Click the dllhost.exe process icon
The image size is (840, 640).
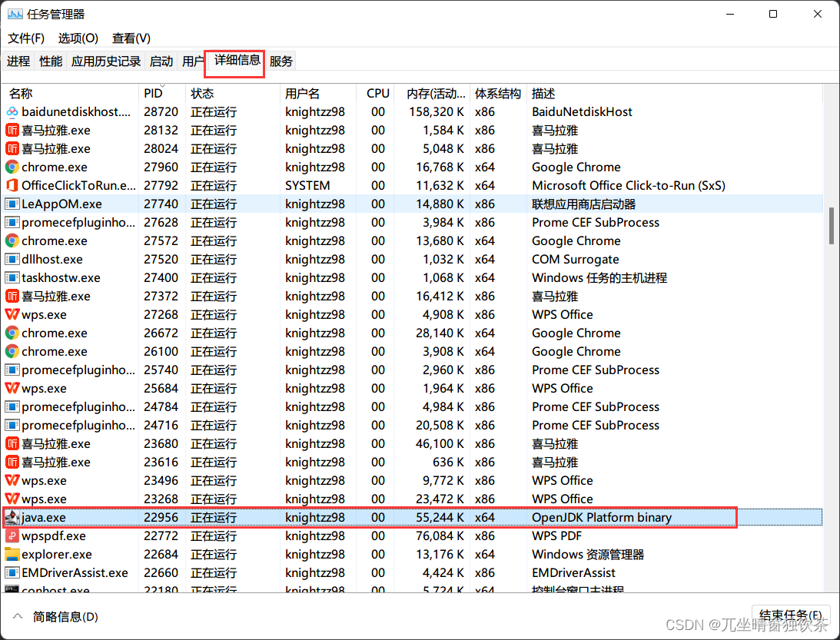tap(12, 259)
